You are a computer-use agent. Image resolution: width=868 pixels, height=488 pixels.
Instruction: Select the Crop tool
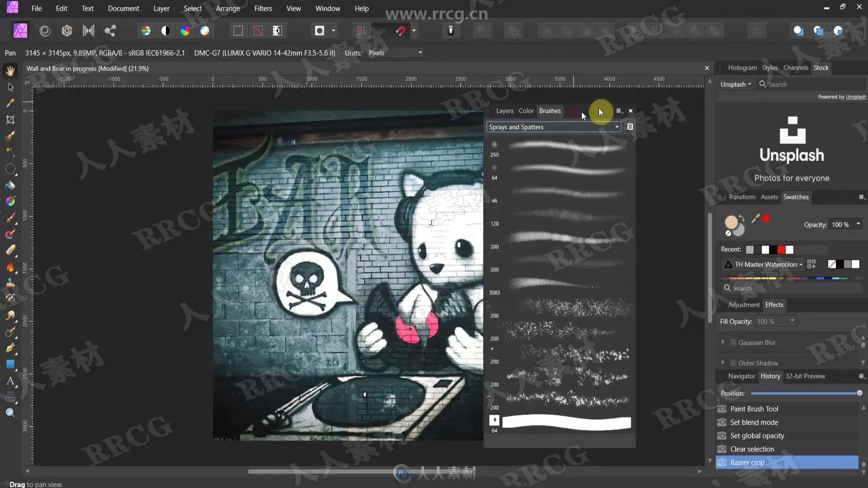[x=10, y=120]
